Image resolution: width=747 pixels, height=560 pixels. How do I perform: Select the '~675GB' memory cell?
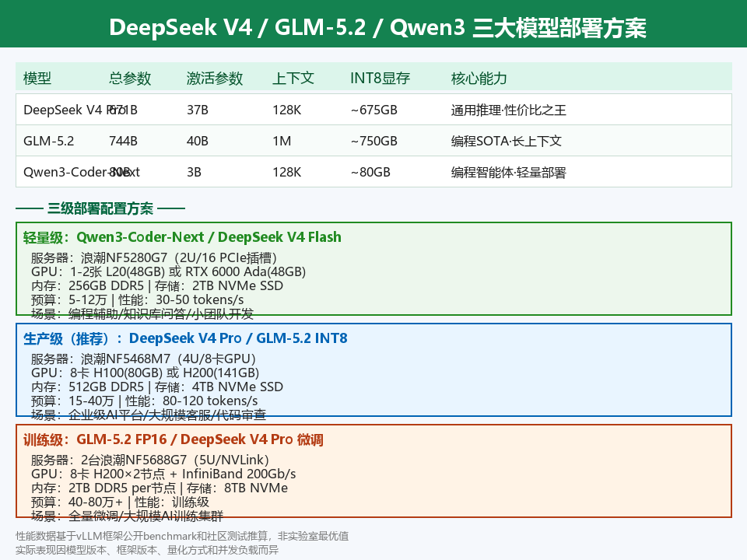tap(374, 110)
